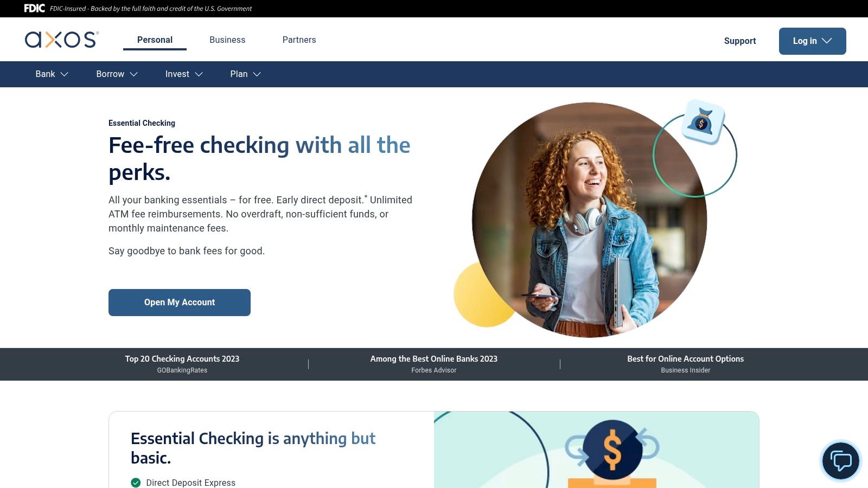Viewport: 868px width, 488px height.
Task: Click the Top 20 Checking Accounts 2023 award
Action: point(182,364)
